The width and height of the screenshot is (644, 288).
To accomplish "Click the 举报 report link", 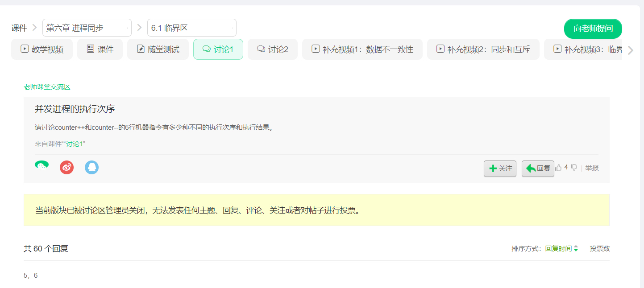I will point(592,168).
